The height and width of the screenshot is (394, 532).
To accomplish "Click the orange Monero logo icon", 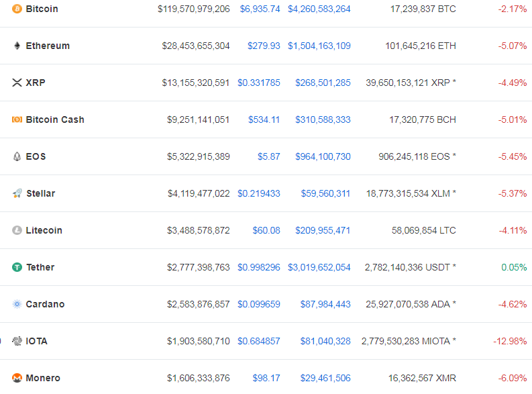I will click(x=17, y=378).
